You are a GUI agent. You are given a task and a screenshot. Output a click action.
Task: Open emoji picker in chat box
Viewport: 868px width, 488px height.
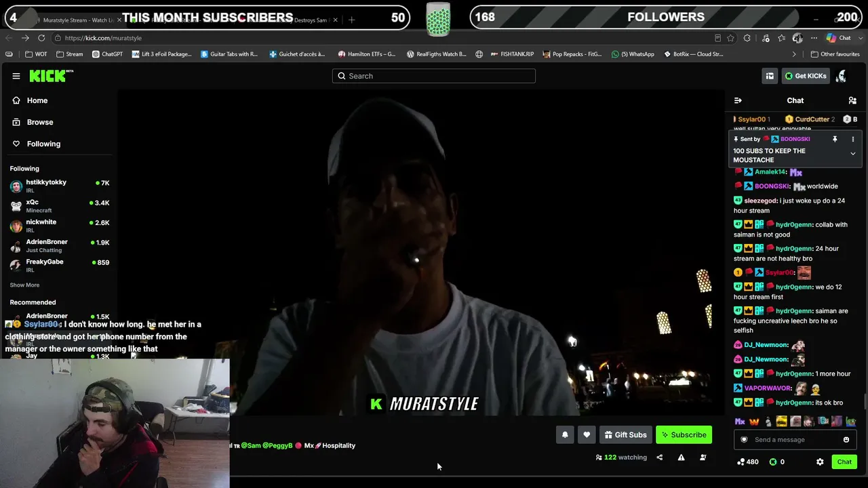pyautogui.click(x=846, y=440)
